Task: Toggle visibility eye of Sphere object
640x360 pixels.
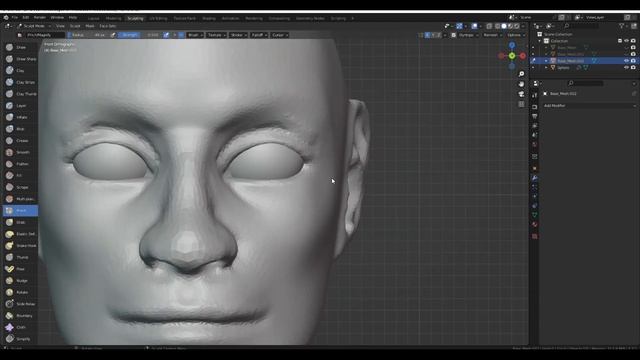Action: [627, 67]
